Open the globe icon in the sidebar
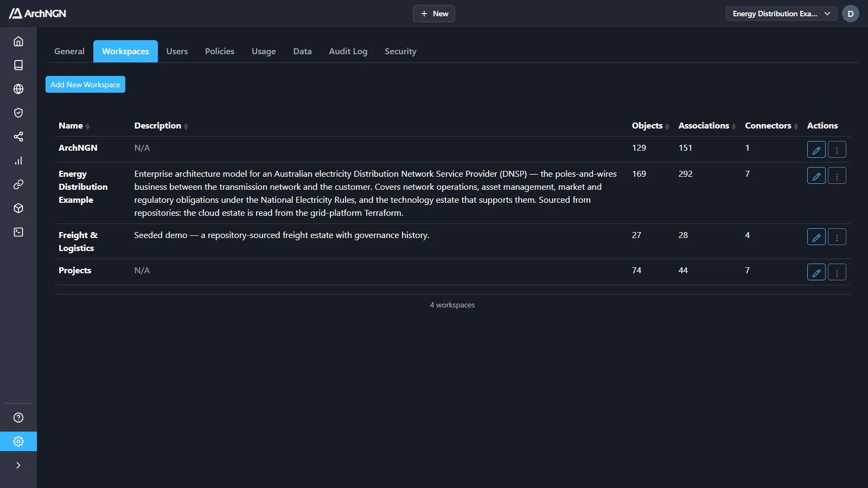Screen dimensions: 868x488 click(x=18, y=89)
